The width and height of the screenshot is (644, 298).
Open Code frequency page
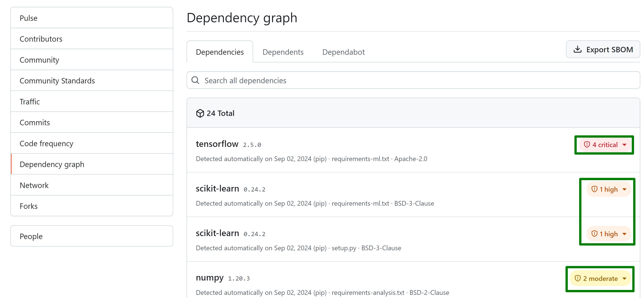coord(92,143)
